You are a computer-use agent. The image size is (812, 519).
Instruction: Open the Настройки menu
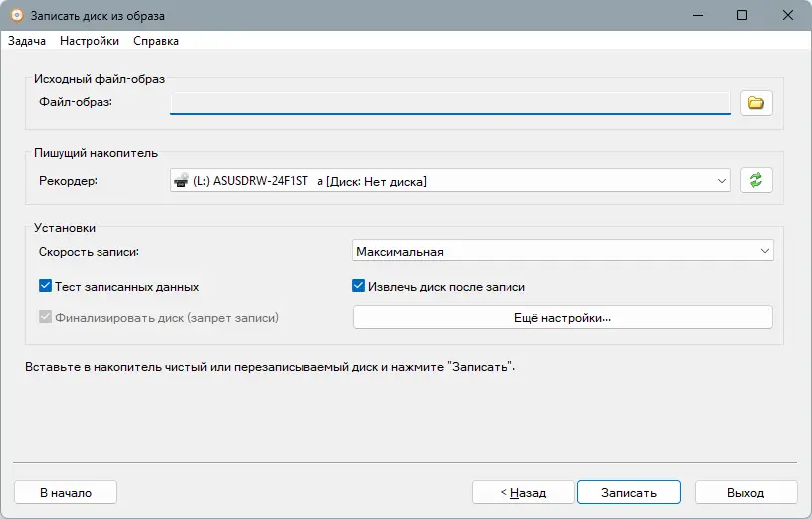tap(90, 41)
